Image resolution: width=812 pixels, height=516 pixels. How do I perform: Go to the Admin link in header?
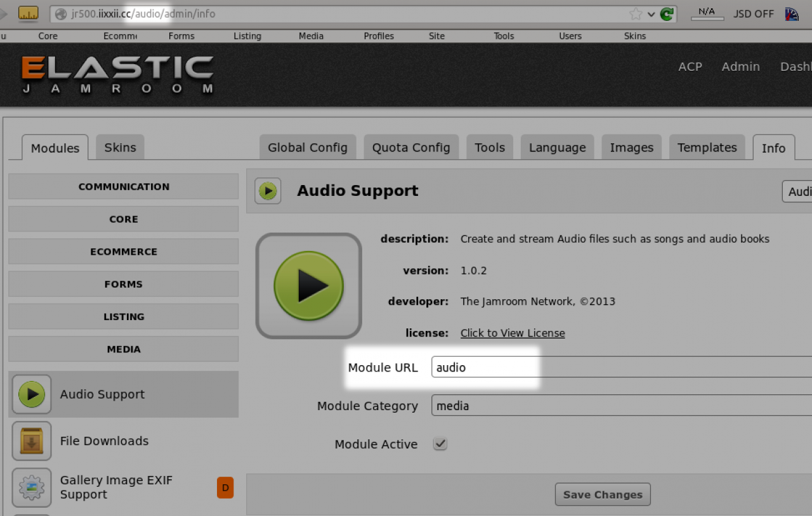click(x=740, y=67)
